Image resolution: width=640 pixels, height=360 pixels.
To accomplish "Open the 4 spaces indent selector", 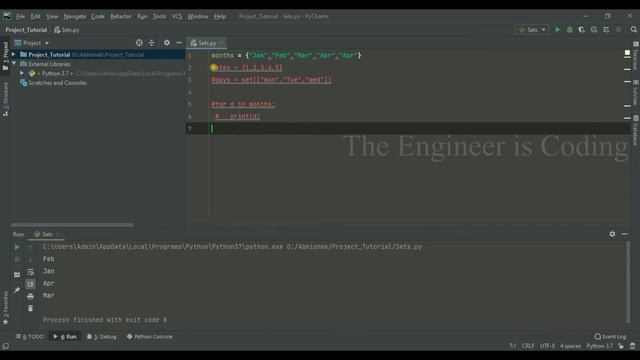I will (570, 346).
